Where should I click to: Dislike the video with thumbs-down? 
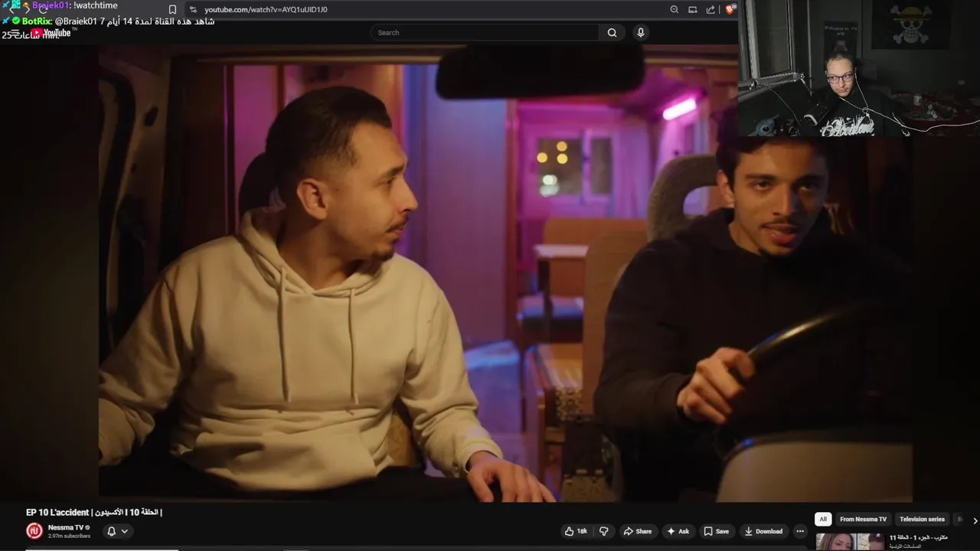tap(603, 531)
